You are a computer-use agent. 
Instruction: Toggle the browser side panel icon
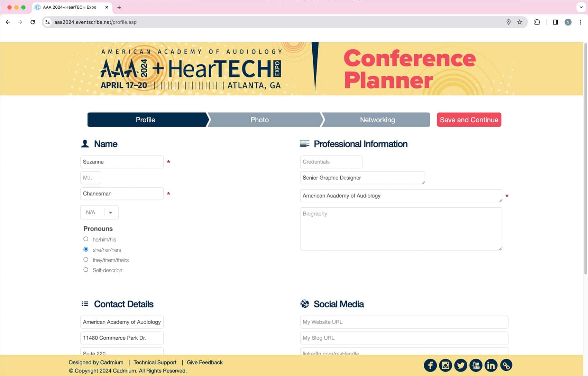[x=555, y=22]
